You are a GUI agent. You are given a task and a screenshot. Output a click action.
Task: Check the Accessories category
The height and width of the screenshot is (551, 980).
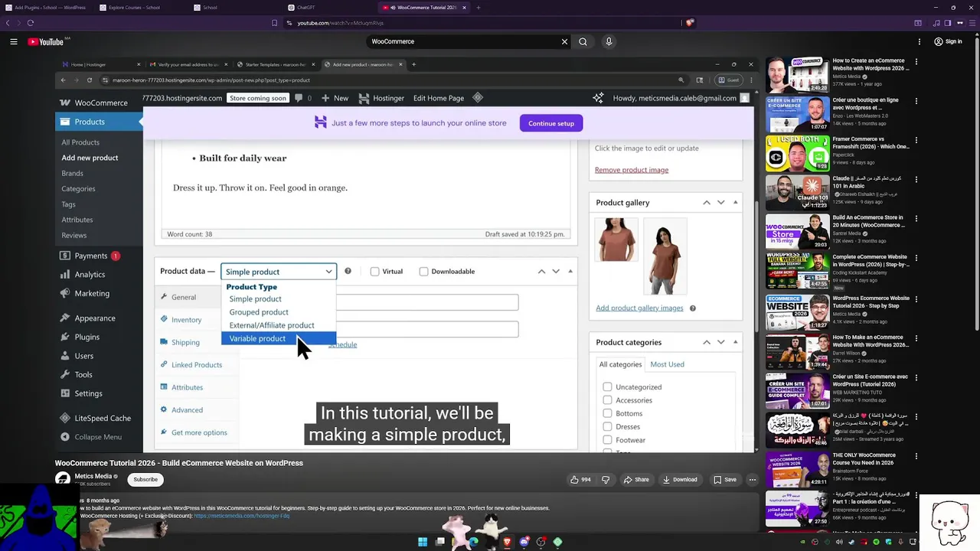[x=607, y=400]
